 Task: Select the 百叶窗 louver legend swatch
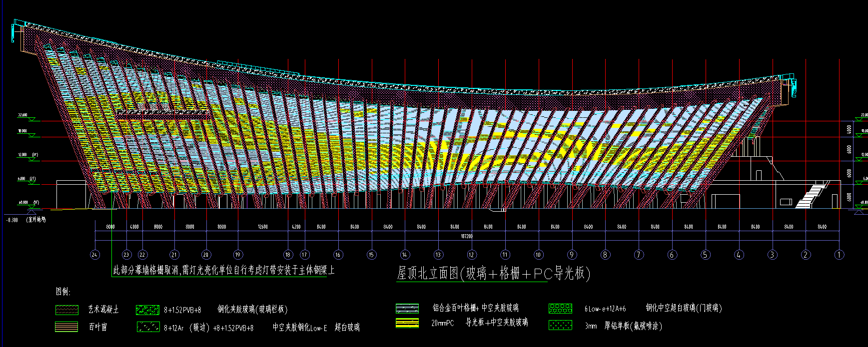click(66, 327)
